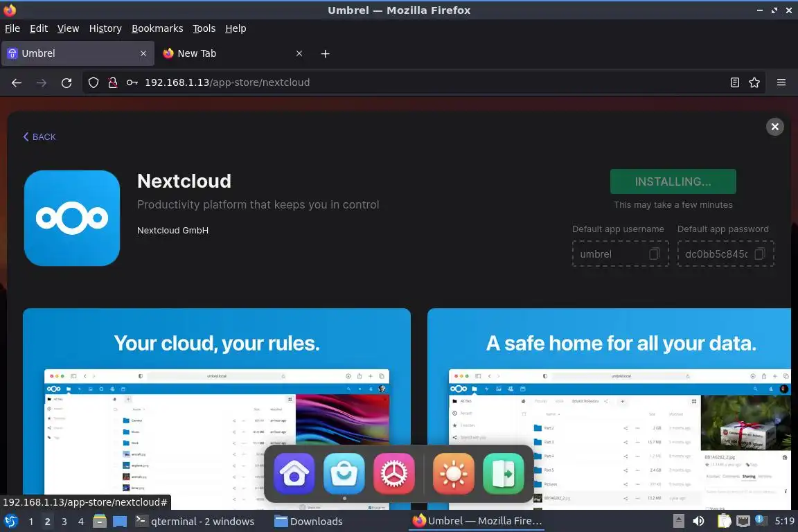Open the Firefox hamburger menu
798x532 pixels.
[781, 82]
